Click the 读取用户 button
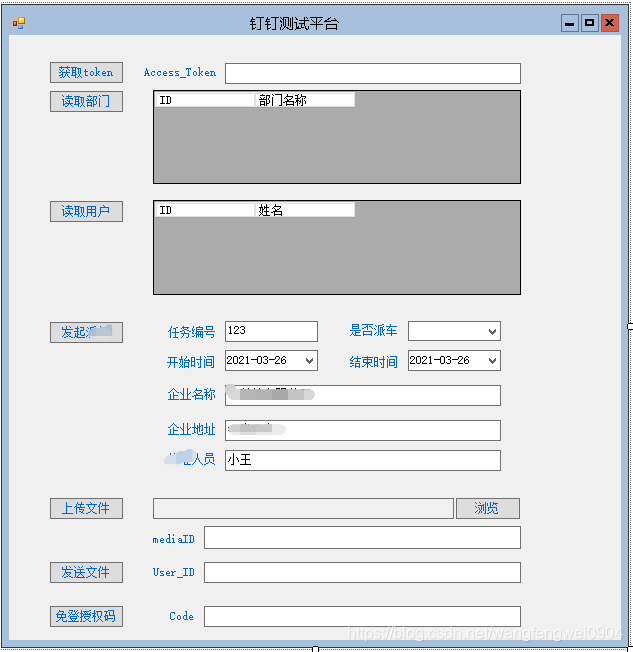 tap(86, 211)
